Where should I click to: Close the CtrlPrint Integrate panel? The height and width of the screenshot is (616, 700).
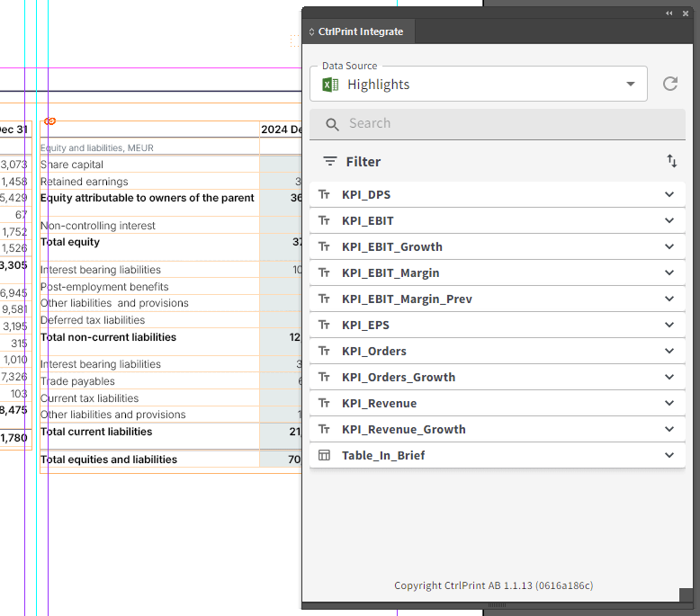pos(685,13)
